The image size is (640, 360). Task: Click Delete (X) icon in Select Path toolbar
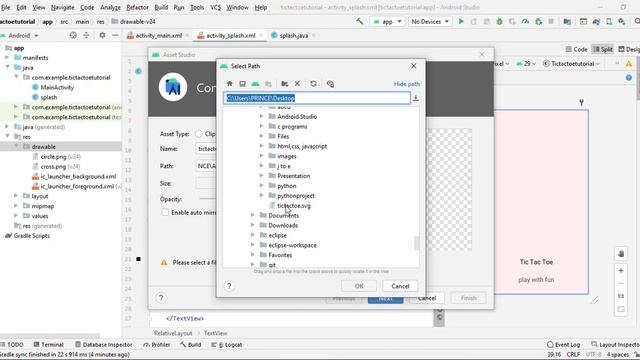click(x=298, y=84)
